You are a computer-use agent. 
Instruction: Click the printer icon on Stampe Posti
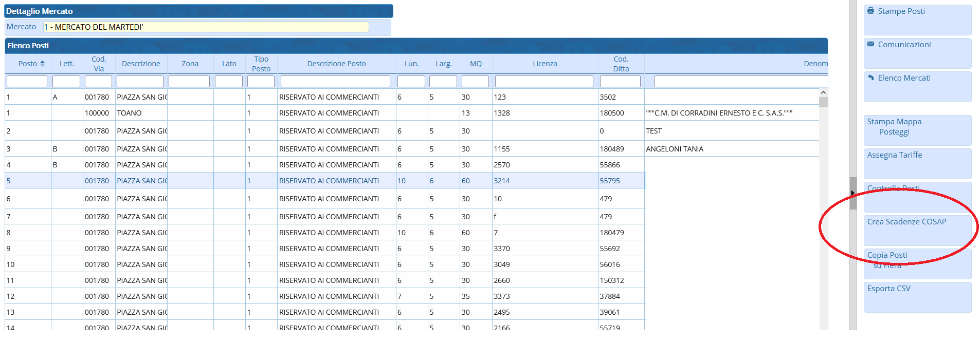870,11
